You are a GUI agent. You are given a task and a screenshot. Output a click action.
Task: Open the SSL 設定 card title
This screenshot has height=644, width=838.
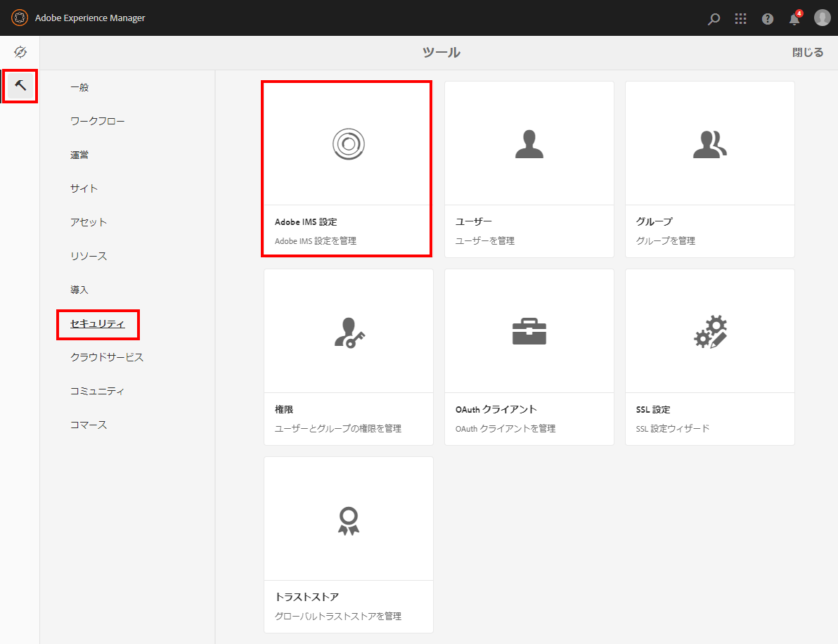click(653, 409)
